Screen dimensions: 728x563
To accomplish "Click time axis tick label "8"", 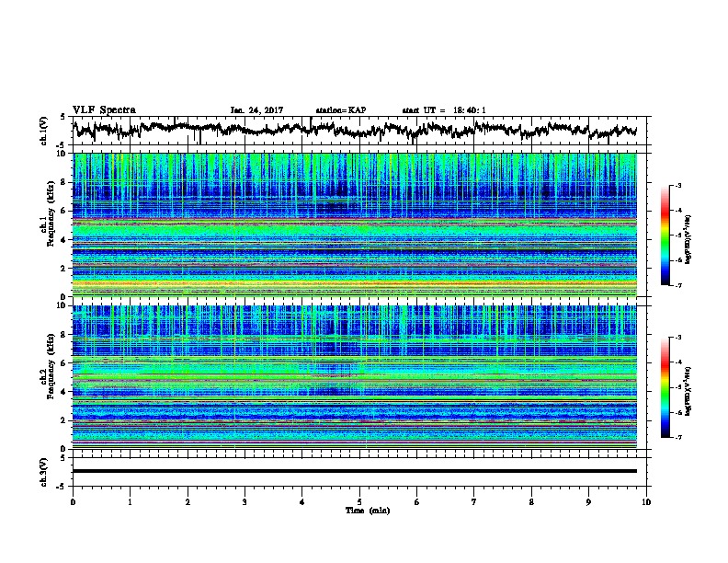I will (531, 502).
